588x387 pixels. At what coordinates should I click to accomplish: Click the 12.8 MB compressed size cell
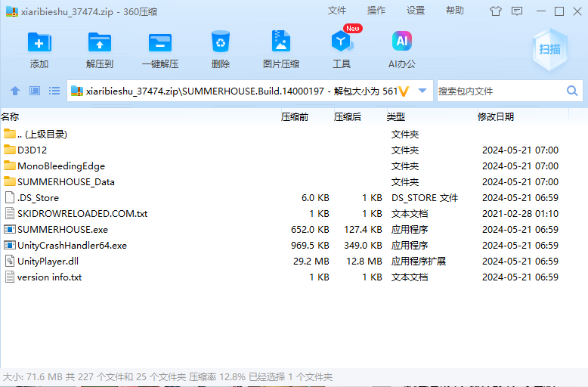(364, 261)
